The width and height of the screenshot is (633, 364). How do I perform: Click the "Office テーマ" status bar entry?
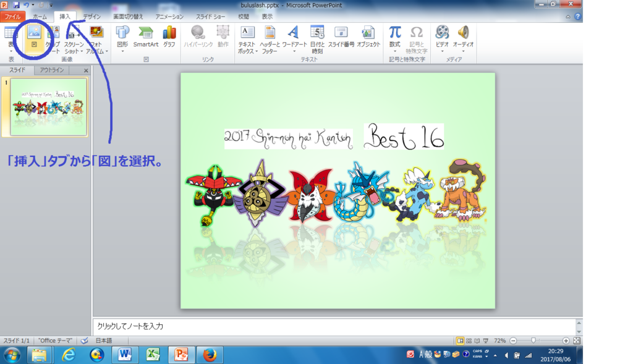[x=55, y=341]
